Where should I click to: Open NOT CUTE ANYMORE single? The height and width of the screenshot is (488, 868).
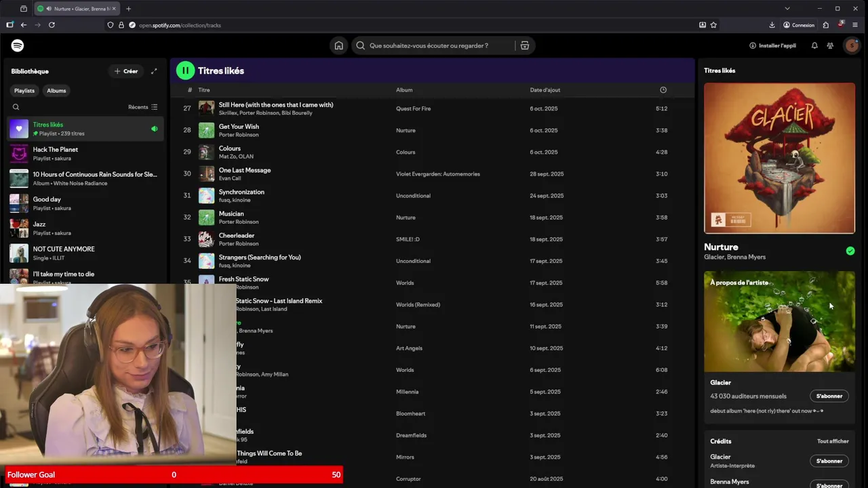85,253
